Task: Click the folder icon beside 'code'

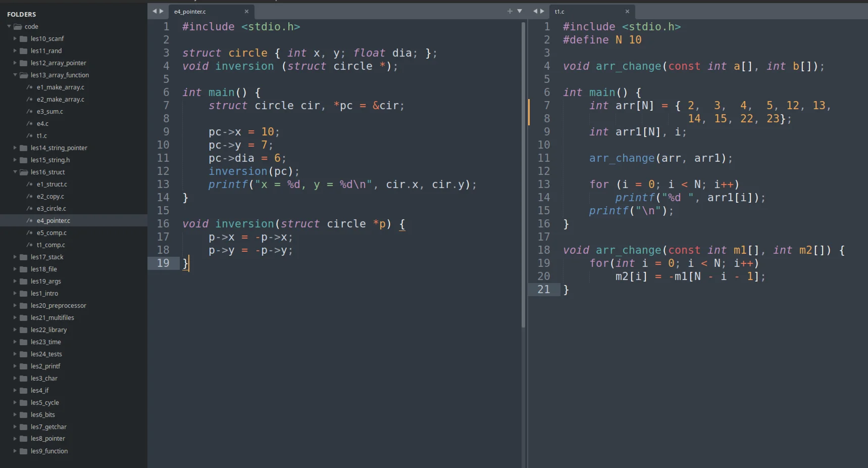Action: (x=18, y=27)
